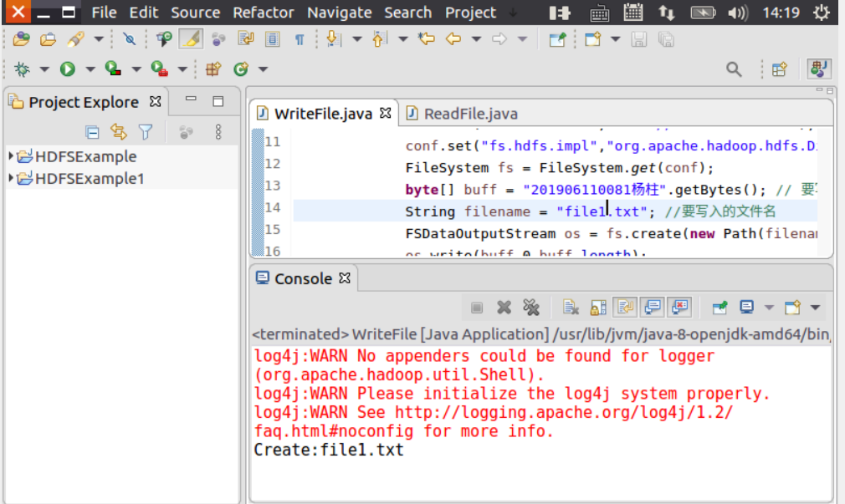Toggle Link with Editor in Project Explorer
Screen dimensions: 845x504
[118, 132]
